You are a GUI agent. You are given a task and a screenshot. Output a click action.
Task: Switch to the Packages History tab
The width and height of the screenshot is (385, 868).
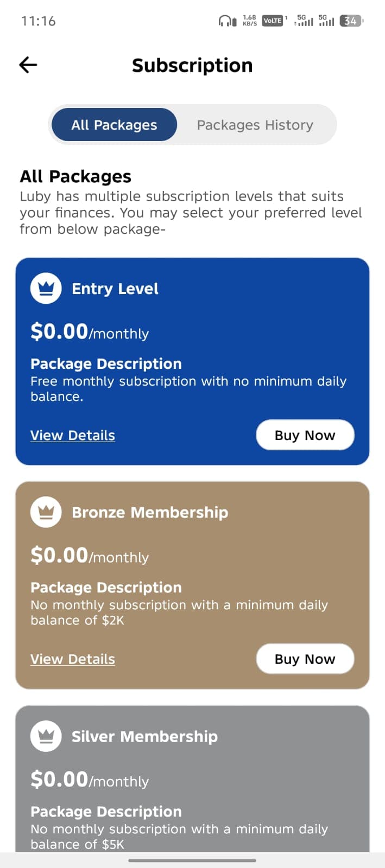coord(254,125)
